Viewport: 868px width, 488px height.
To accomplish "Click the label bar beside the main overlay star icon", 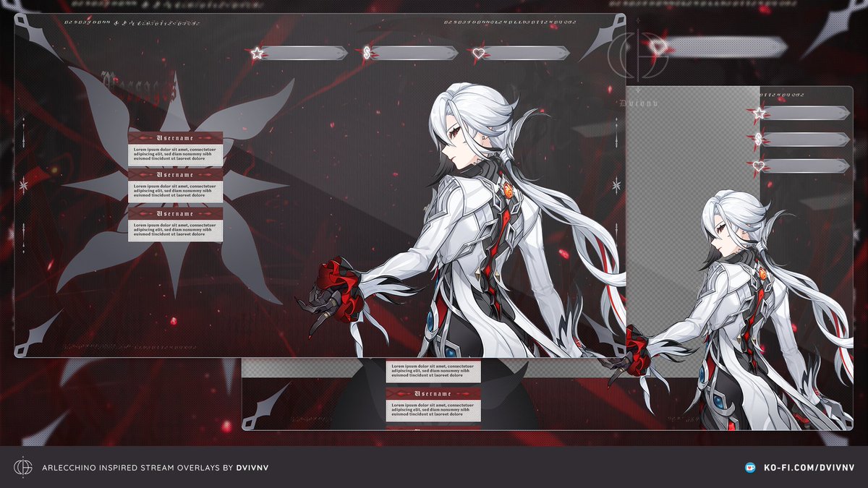I will [304, 53].
